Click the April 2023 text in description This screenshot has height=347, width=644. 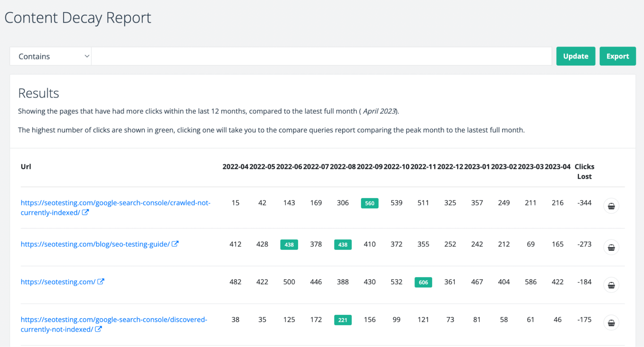click(379, 111)
